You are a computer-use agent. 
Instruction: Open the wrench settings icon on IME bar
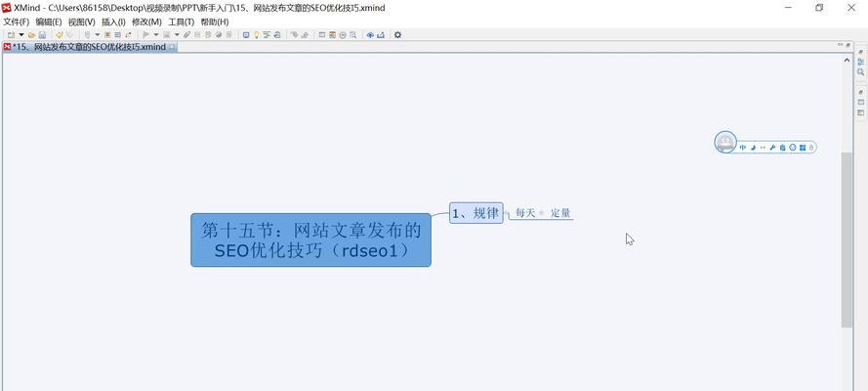coord(772,148)
